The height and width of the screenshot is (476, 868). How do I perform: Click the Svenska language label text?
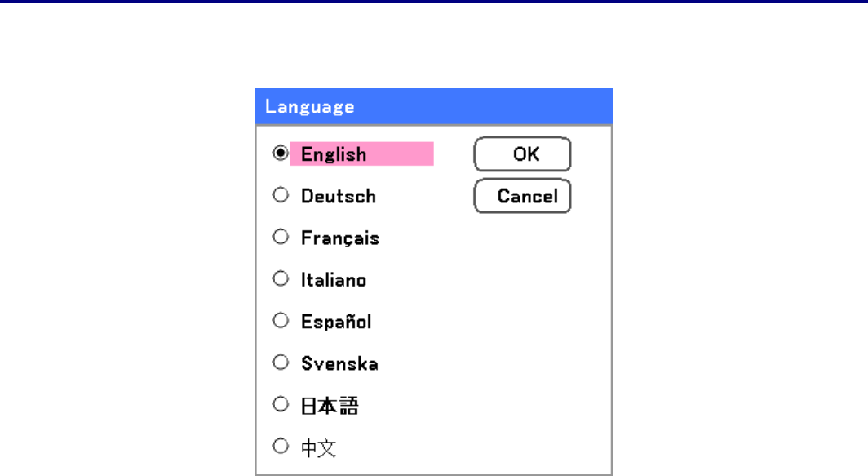point(339,363)
